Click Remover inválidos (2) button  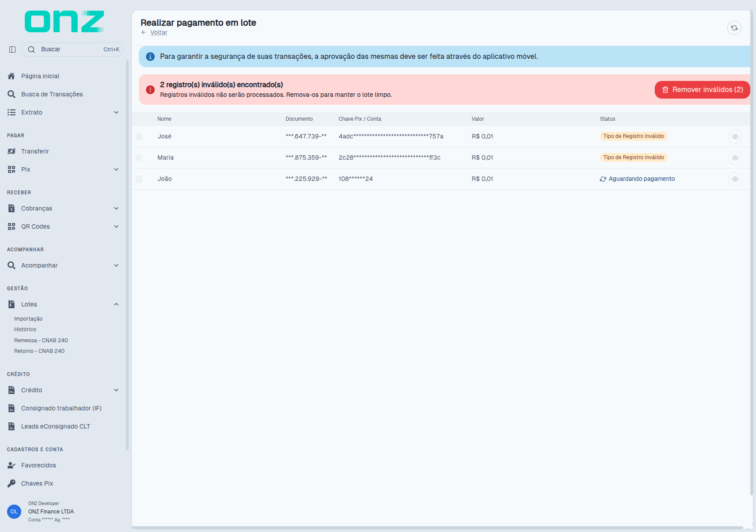pos(702,90)
